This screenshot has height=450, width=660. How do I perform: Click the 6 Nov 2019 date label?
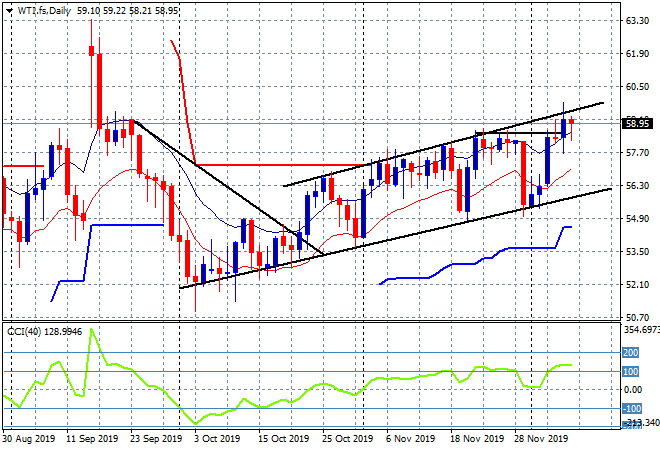(410, 439)
